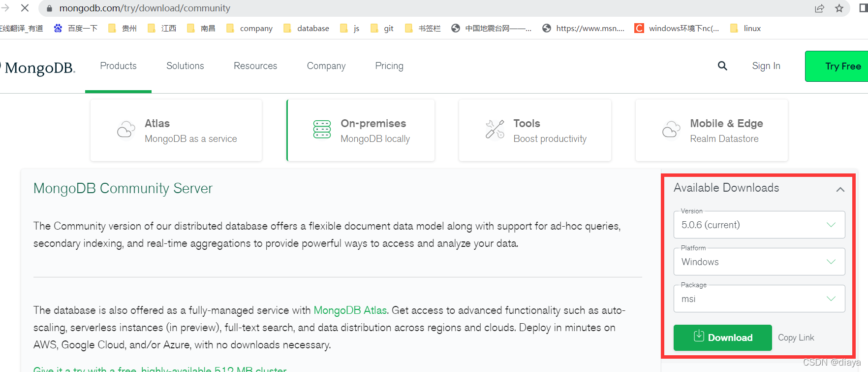Viewport: 868px width, 372px height.
Task: Click the Sign In link
Action: [x=766, y=66]
